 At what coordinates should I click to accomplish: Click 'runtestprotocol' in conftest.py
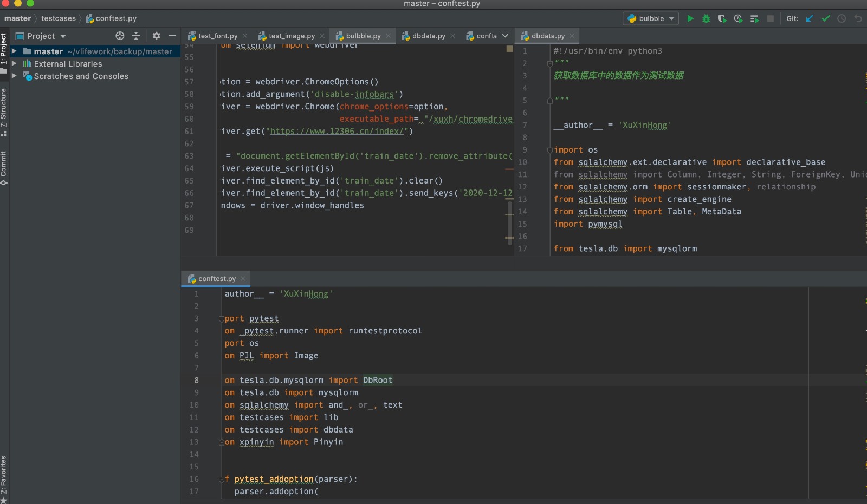click(x=385, y=331)
